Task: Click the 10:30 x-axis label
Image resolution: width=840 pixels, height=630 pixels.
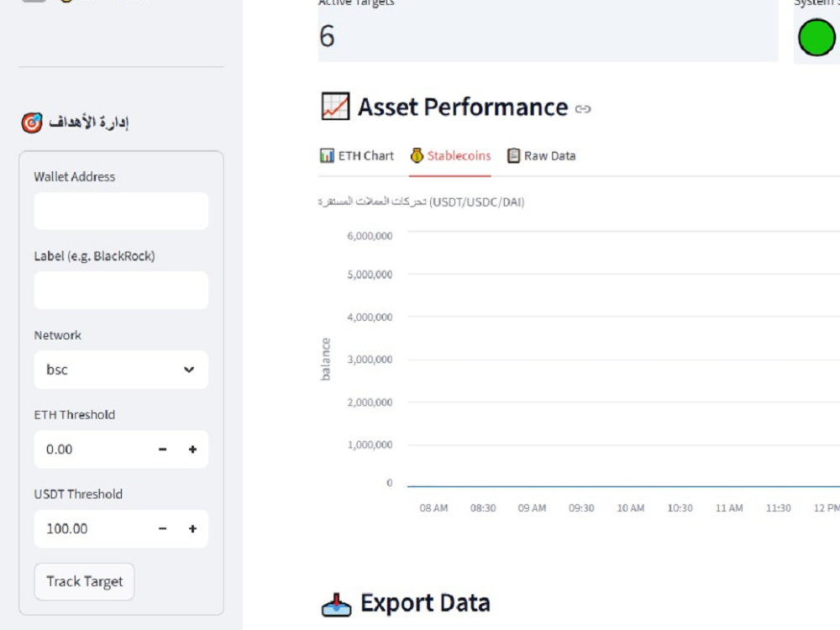Action: 680,508
